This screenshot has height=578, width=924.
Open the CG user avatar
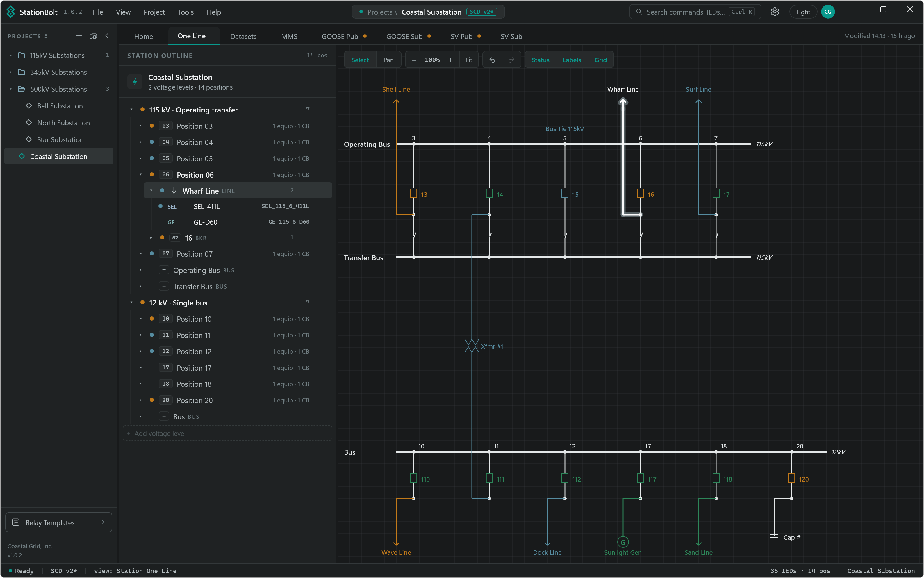(828, 12)
